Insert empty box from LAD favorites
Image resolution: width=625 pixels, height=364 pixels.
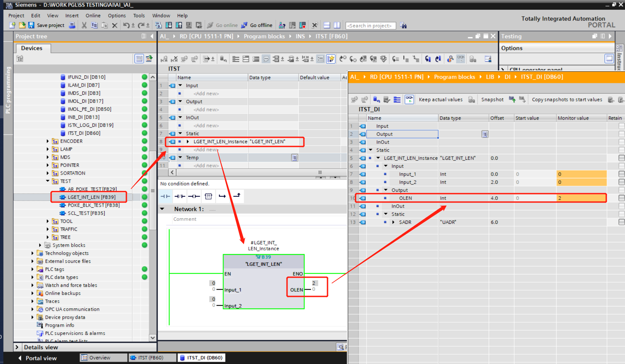coord(209,196)
